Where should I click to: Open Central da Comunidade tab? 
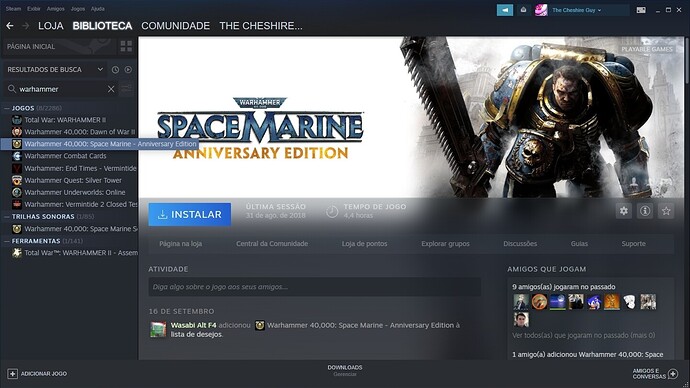pos(272,244)
